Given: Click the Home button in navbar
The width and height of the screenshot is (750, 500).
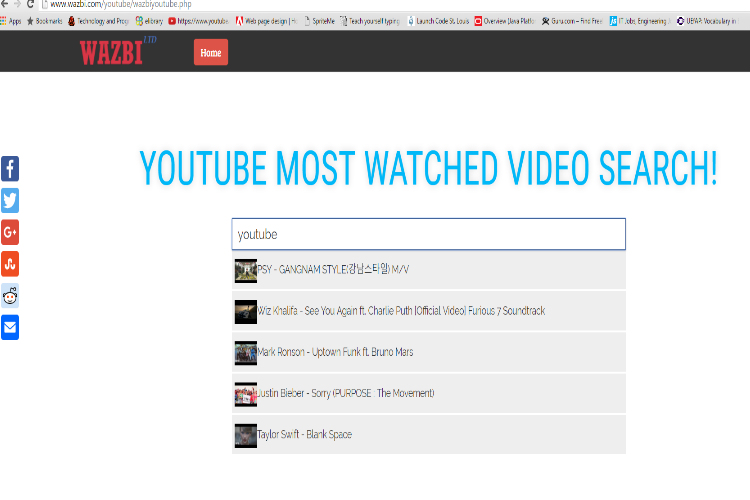Looking at the screenshot, I should coord(210,52).
